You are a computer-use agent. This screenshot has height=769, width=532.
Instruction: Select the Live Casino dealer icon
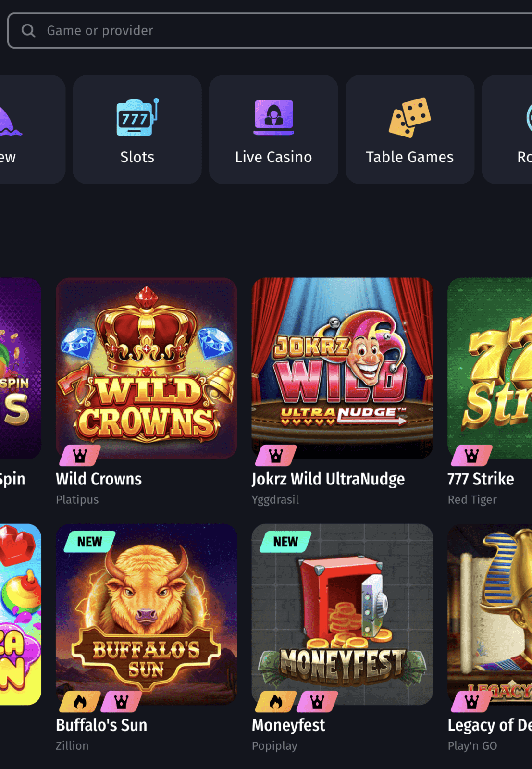pyautogui.click(x=274, y=117)
